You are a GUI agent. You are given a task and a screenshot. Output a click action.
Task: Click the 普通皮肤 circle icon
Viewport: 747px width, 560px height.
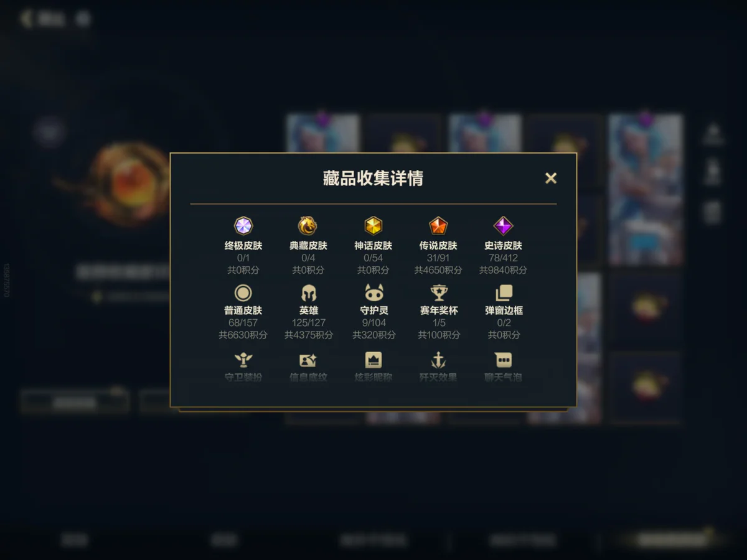[x=243, y=292]
